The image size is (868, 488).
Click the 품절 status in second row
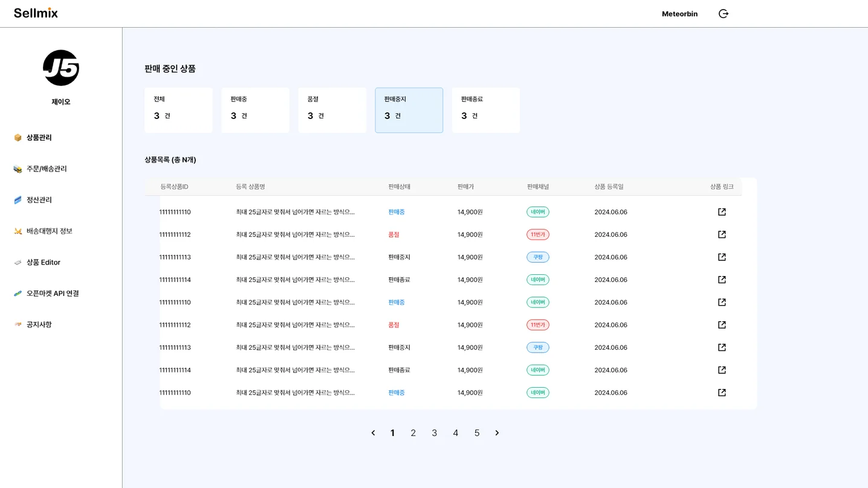pyautogui.click(x=394, y=234)
